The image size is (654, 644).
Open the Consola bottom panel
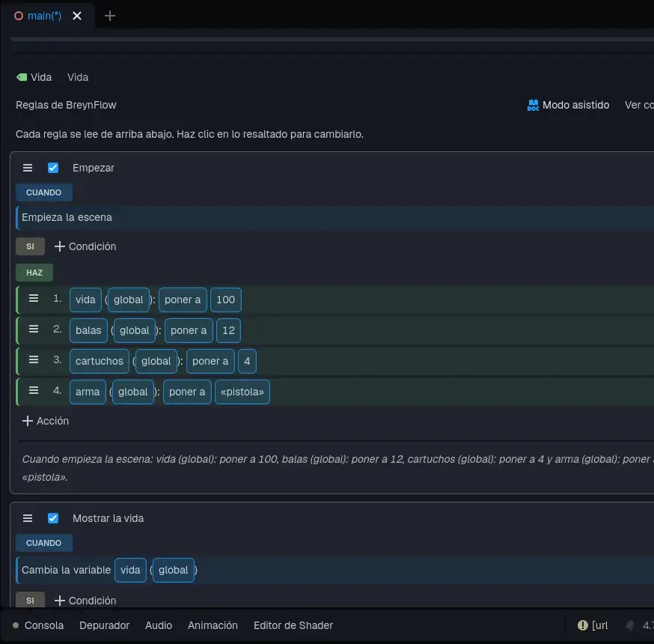pos(44,625)
